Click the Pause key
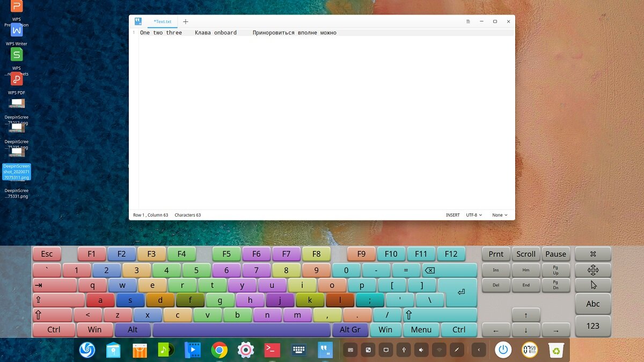The image size is (644, 362). click(556, 254)
